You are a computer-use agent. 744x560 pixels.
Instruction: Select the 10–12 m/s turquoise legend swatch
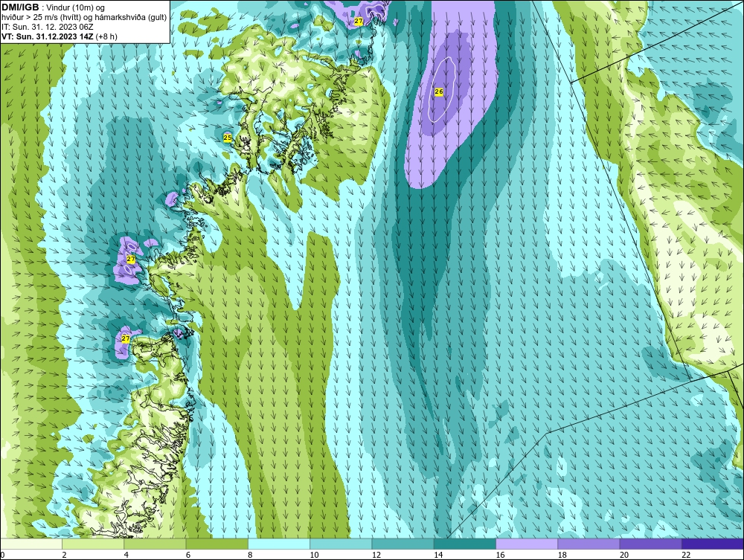click(x=341, y=544)
